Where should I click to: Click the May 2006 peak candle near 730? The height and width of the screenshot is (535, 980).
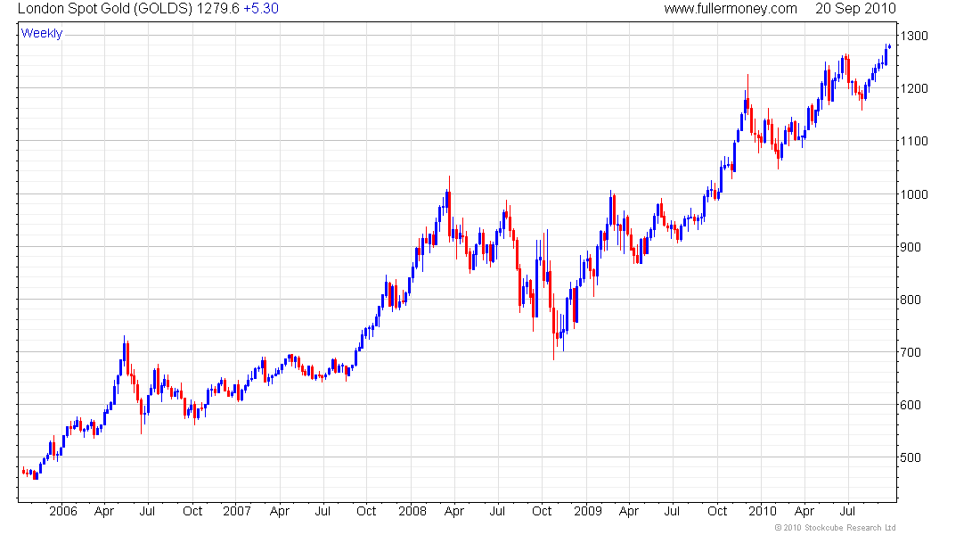[x=125, y=353]
